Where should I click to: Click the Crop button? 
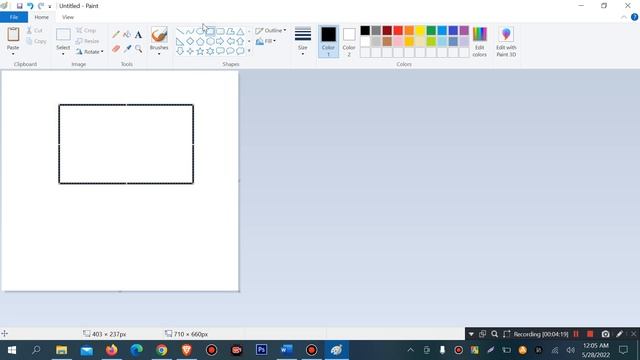86,31
